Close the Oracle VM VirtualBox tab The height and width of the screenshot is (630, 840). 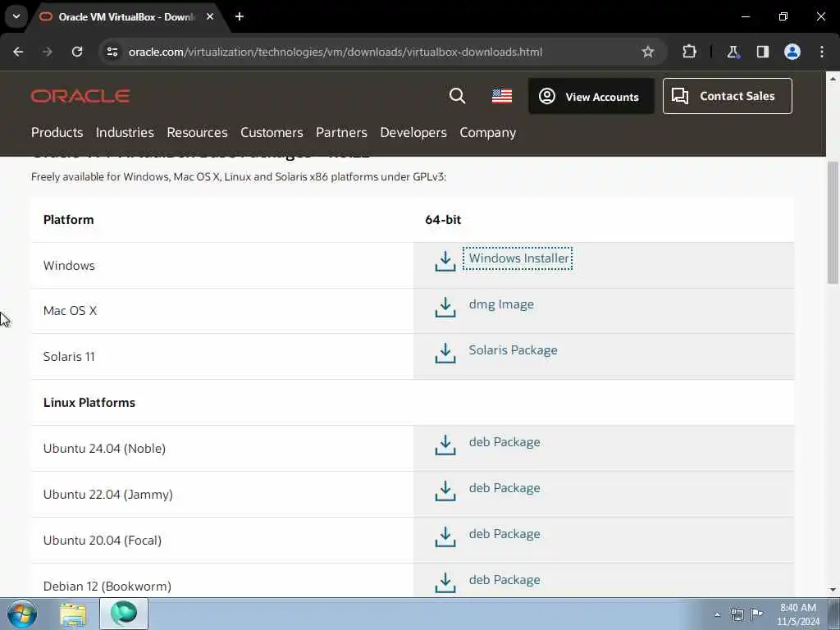[x=210, y=16]
